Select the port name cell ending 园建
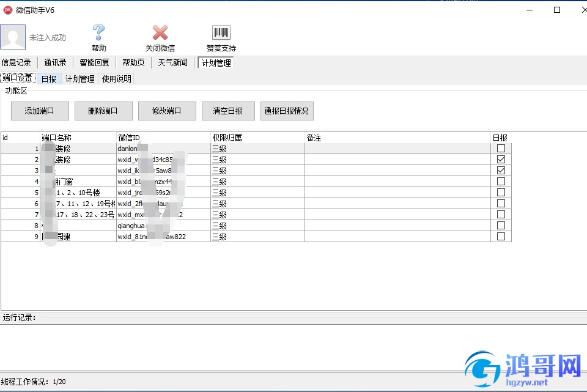The height and width of the screenshot is (392, 587). tap(78, 237)
